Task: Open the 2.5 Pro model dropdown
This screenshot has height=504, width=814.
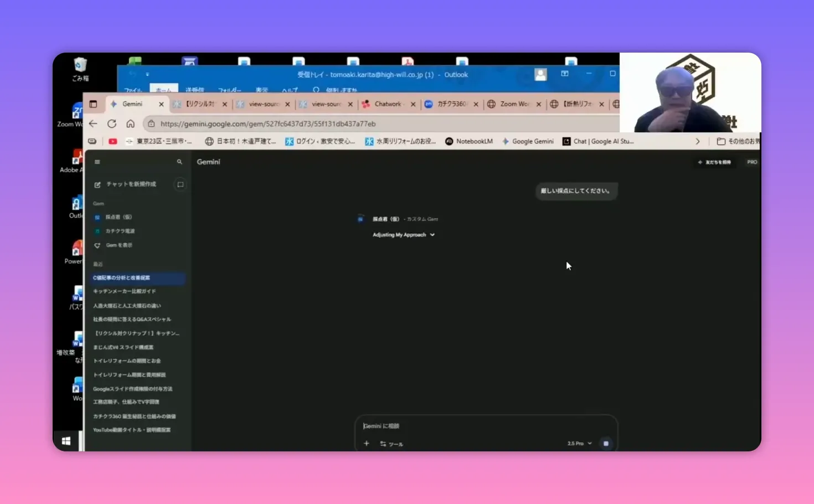Action: pos(579,443)
